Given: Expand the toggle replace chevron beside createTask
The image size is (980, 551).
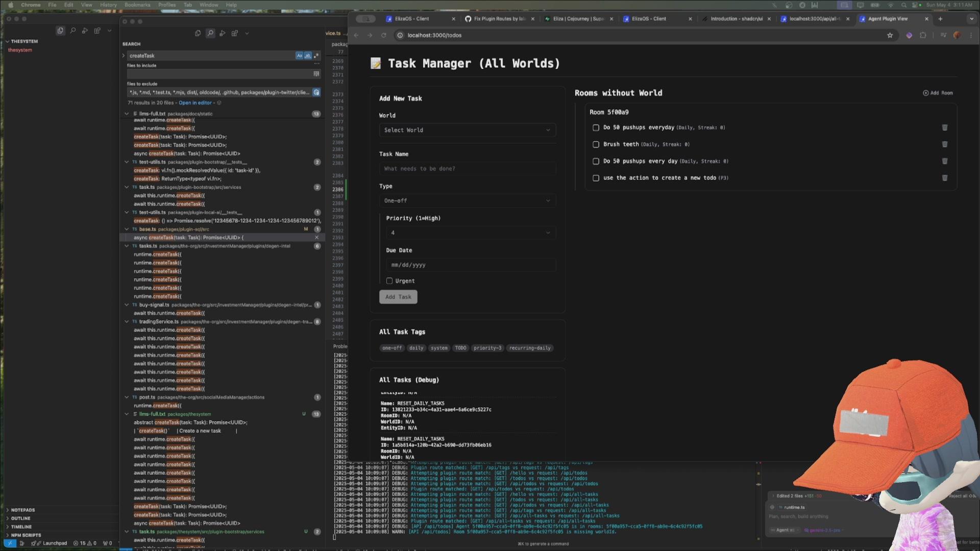Looking at the screenshot, I should click(124, 56).
